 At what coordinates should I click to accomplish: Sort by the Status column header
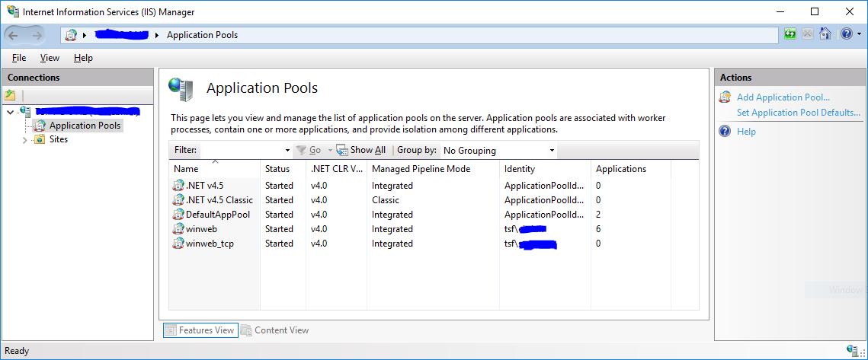click(x=283, y=169)
